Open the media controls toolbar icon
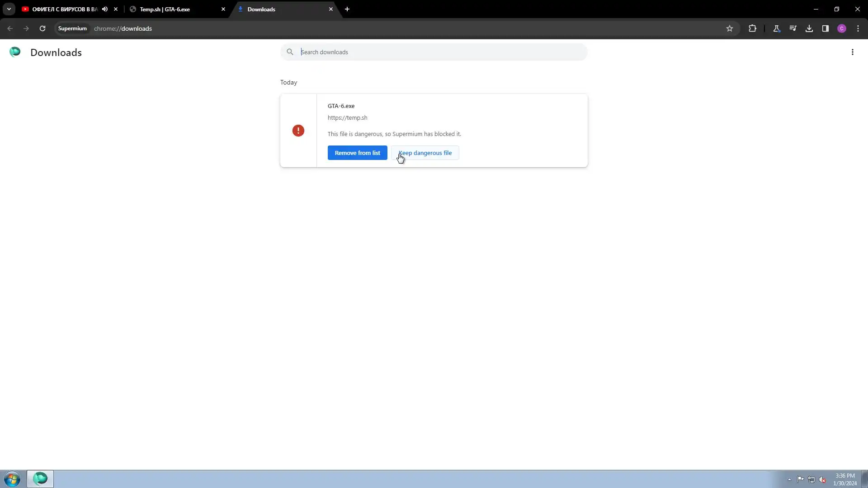The height and width of the screenshot is (488, 868). tap(793, 28)
